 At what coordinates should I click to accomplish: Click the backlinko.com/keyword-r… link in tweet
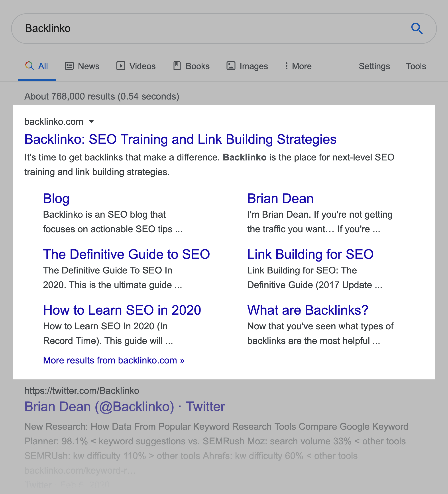click(x=80, y=471)
